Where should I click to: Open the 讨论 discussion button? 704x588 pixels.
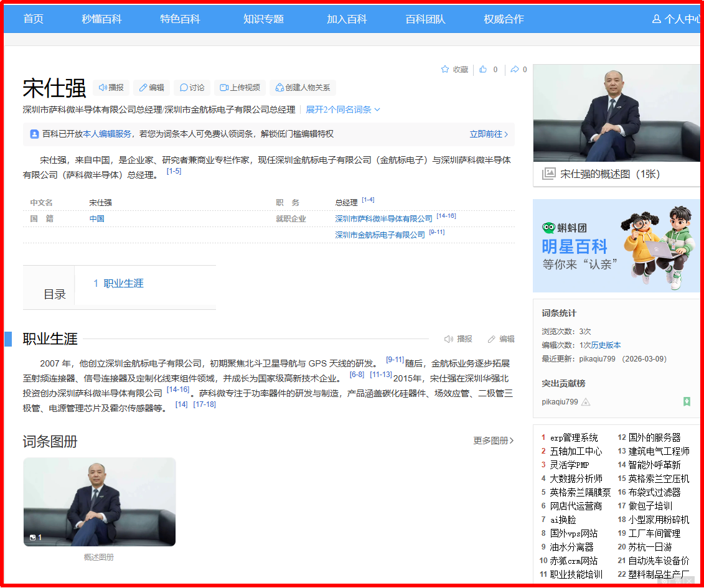192,88
